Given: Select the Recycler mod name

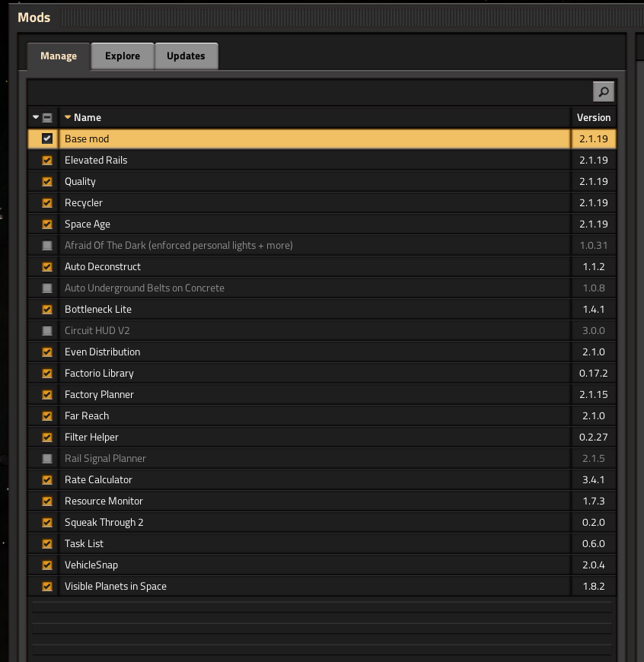Looking at the screenshot, I should point(84,203).
